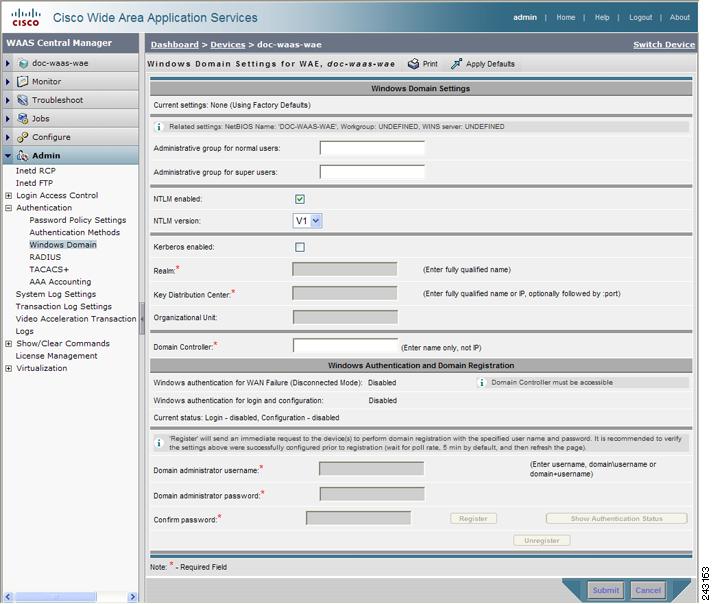This screenshot has height=604, width=712.
Task: Click Home in top bar
Action: 565,17
